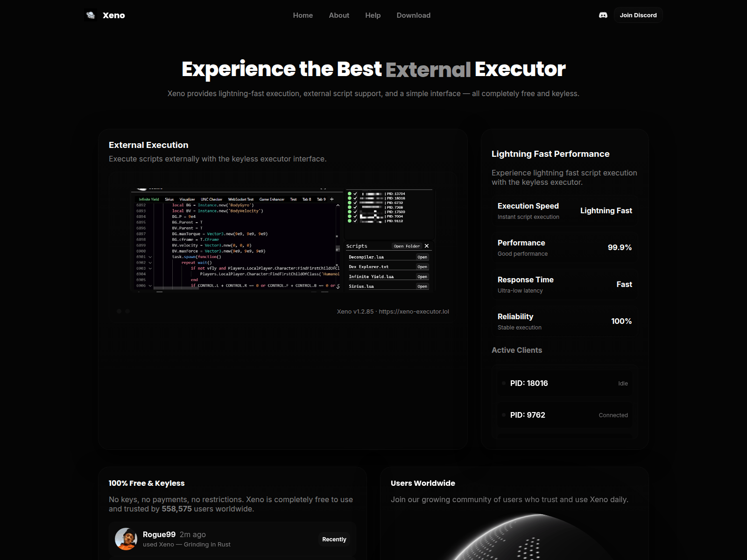Follow the https://xeno-executor.lol link
Screen dimensions: 747x560
[x=414, y=311]
